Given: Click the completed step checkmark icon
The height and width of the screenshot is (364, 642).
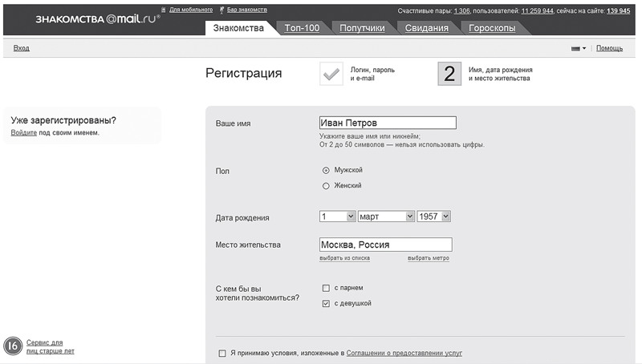Looking at the screenshot, I should [x=331, y=74].
